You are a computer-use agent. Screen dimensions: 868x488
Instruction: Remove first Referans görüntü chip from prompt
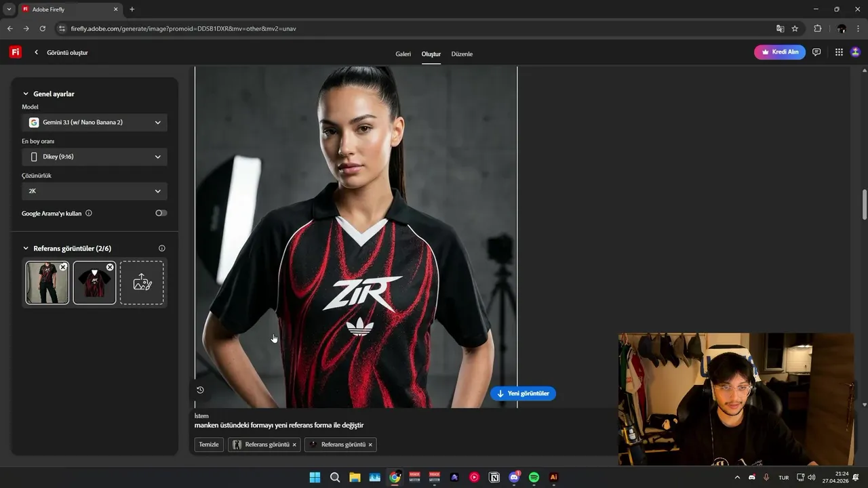[294, 445]
